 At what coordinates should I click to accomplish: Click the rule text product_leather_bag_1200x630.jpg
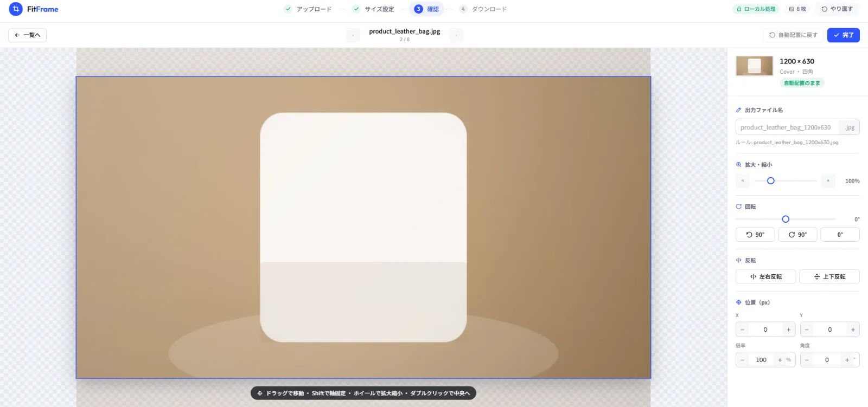pyautogui.click(x=796, y=143)
